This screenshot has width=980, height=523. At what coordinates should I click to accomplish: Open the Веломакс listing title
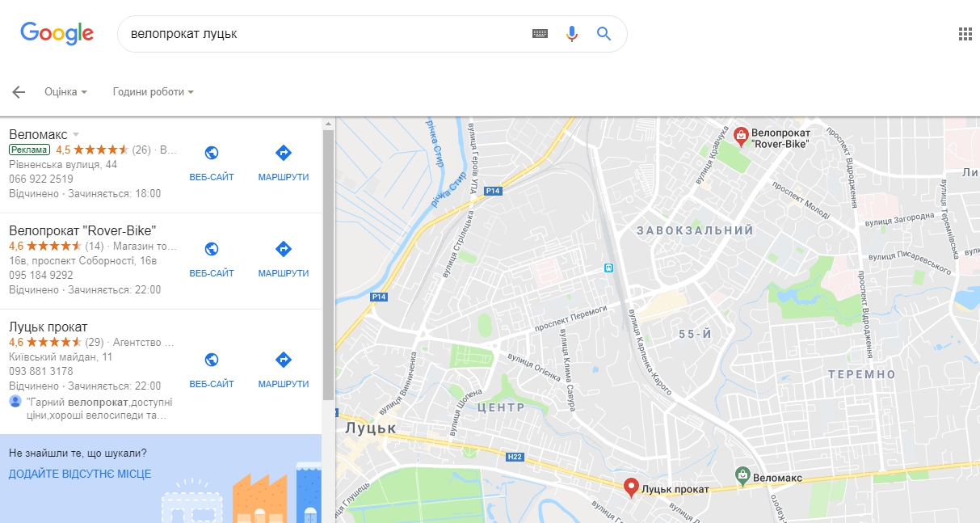[x=38, y=134]
